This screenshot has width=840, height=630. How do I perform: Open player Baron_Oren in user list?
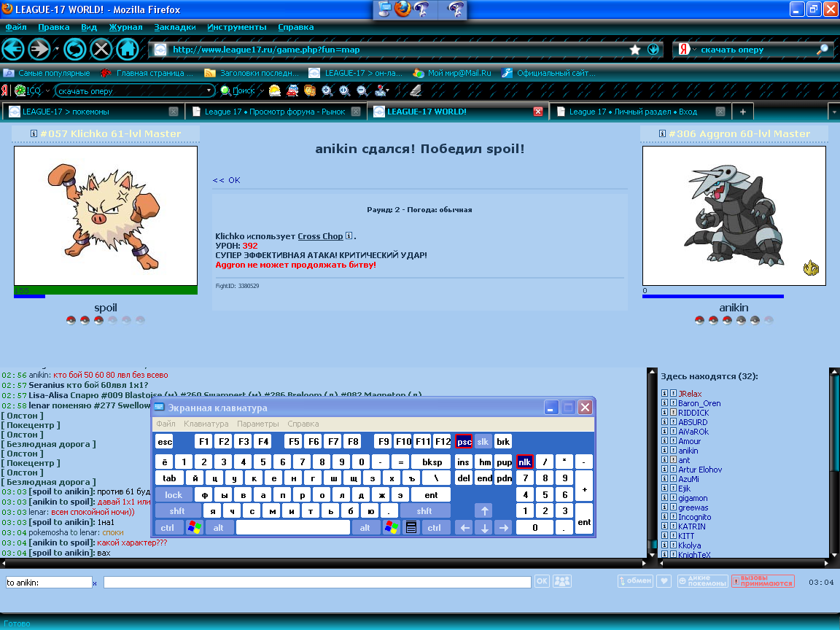pyautogui.click(x=699, y=402)
